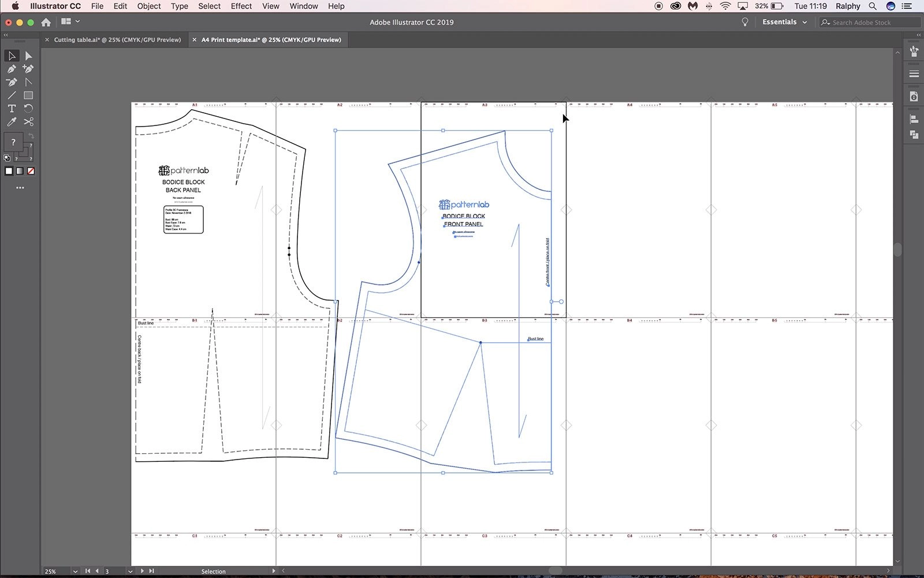Open status bar Selection options arrow

(x=274, y=571)
